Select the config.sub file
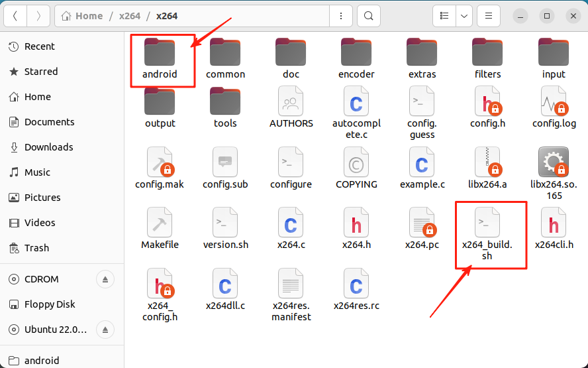 coord(225,168)
